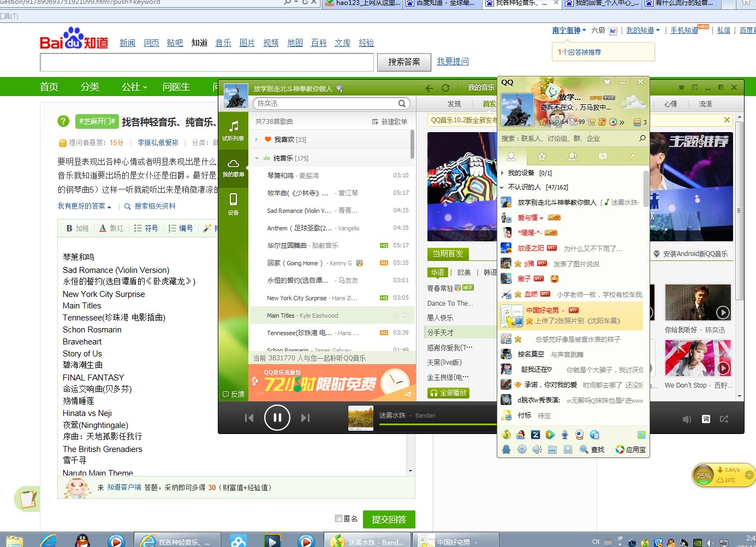Select the Groups tab icon in QQ
The width and height of the screenshot is (756, 547).
[x=572, y=157]
